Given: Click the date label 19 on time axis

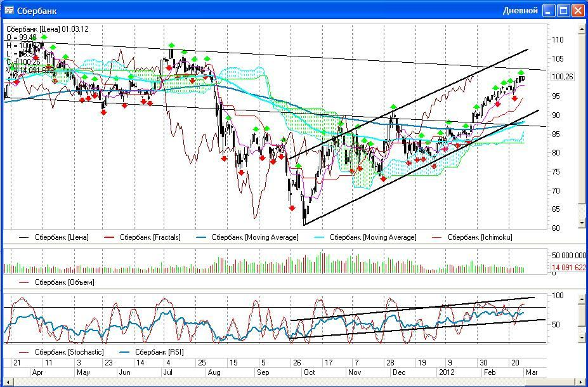Looking at the screenshot, I should point(422,363).
